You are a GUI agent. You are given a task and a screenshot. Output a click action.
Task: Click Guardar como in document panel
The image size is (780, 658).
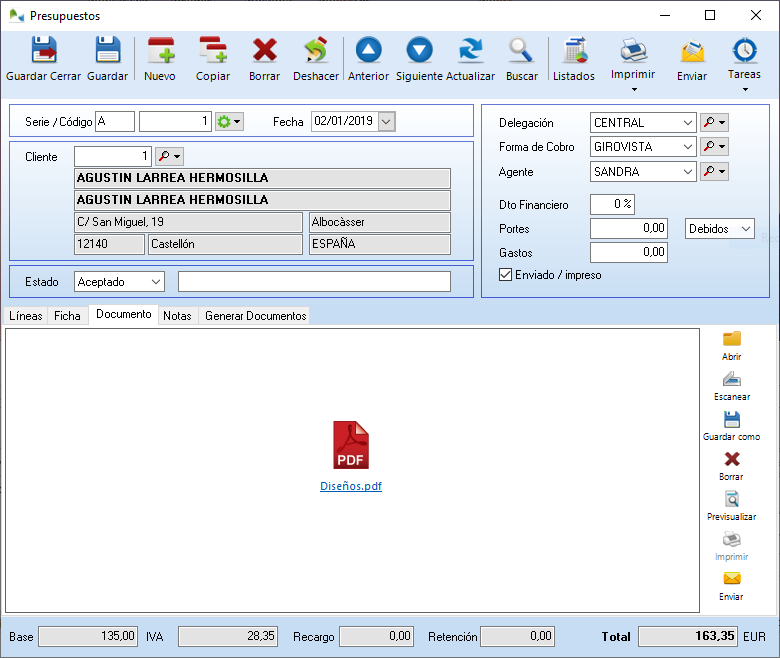732,426
